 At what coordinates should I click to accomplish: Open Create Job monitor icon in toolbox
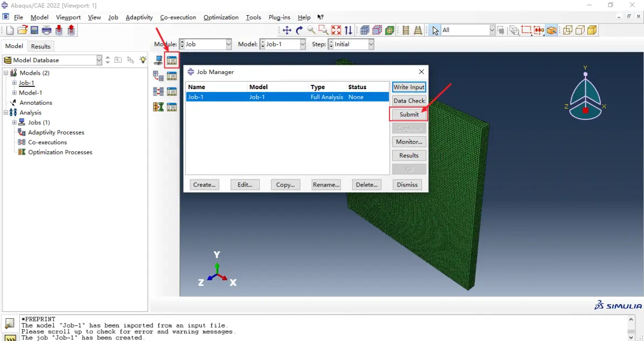pyautogui.click(x=158, y=61)
